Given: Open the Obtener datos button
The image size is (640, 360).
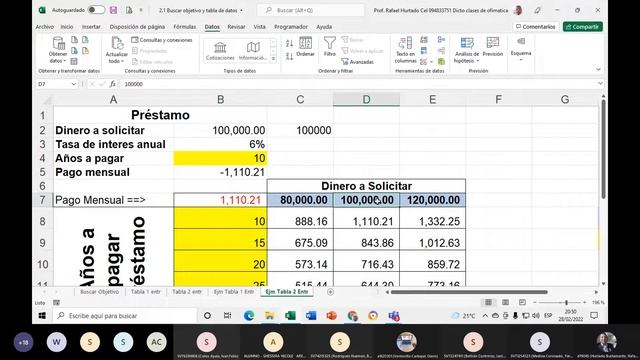Looking at the screenshot, I should [58, 50].
